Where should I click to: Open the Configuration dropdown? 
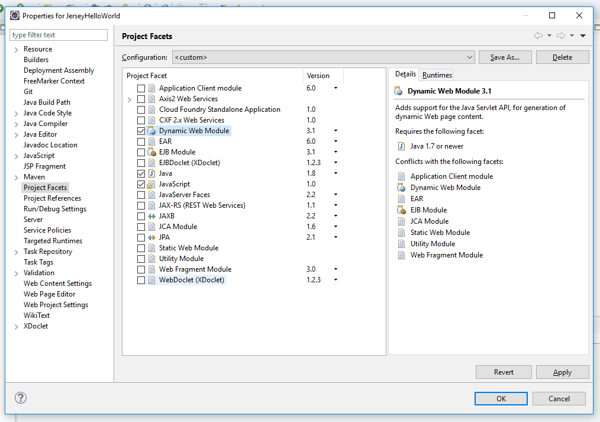click(323, 58)
